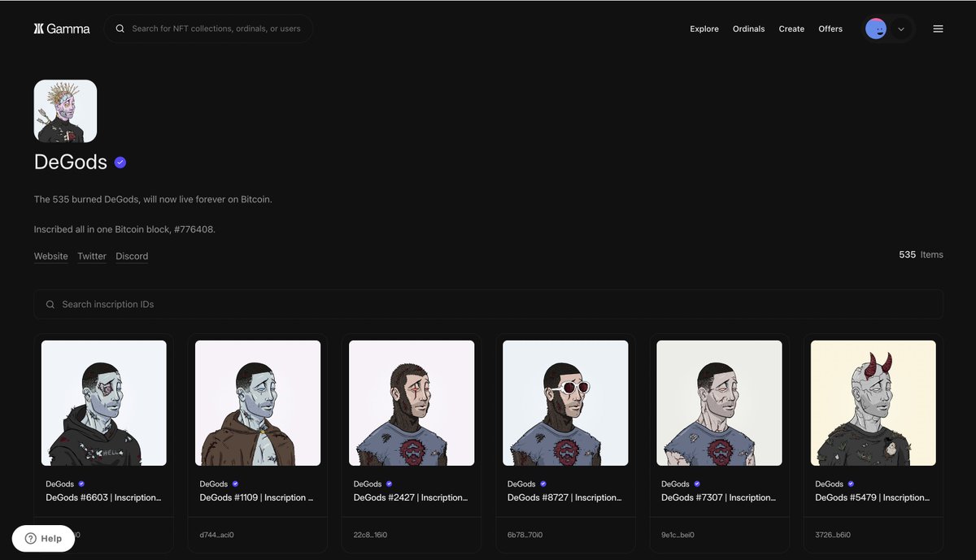
Task: Click the DeGods collection heading
Action: (x=71, y=162)
